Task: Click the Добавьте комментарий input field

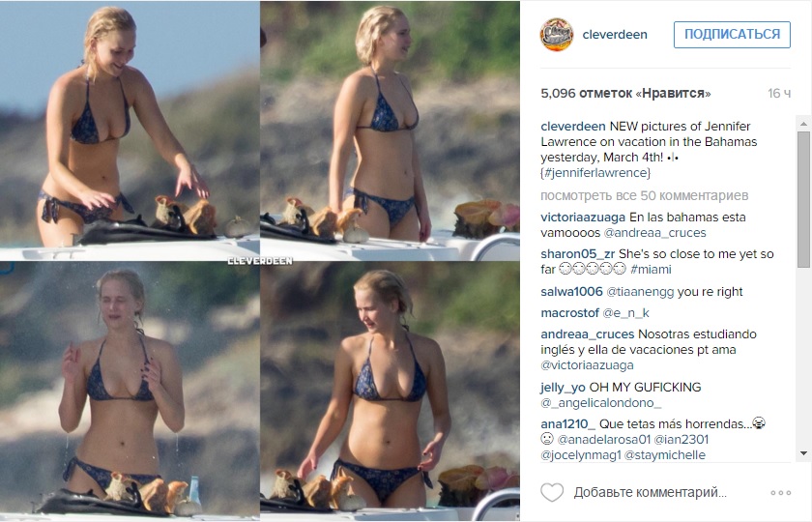Action: (x=650, y=492)
